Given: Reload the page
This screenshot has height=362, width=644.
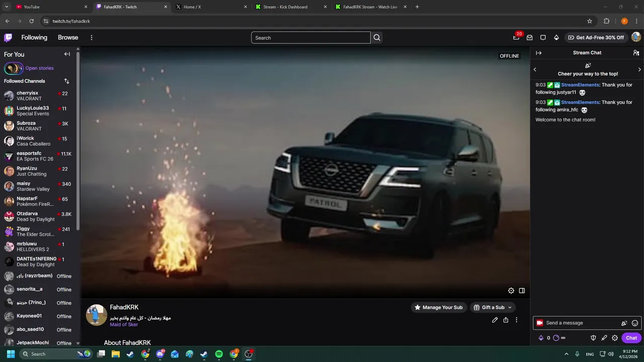Looking at the screenshot, I should coord(31,21).
